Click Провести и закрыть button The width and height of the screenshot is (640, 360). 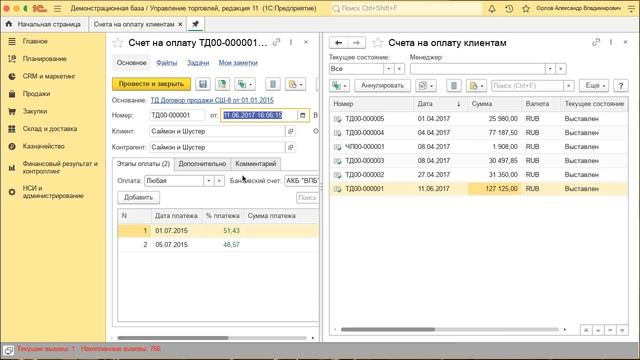point(151,84)
